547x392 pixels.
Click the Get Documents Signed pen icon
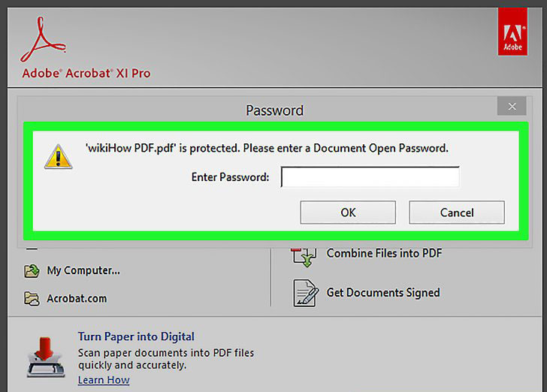[x=306, y=294]
